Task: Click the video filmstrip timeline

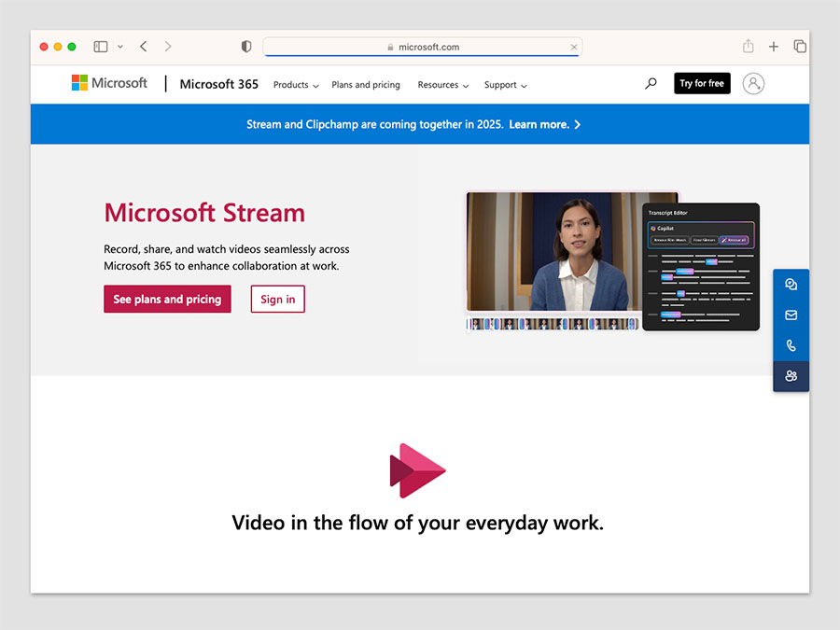Action: pos(553,324)
